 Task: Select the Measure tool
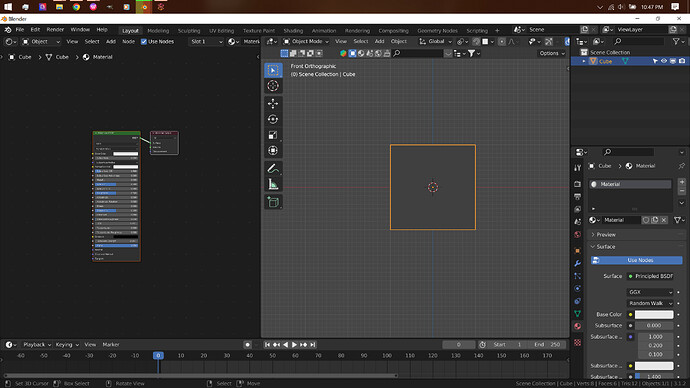pos(273,184)
